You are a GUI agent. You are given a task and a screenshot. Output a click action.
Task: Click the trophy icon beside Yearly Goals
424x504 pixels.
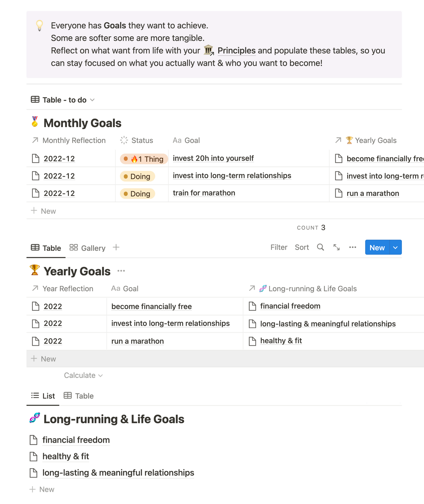(35, 270)
